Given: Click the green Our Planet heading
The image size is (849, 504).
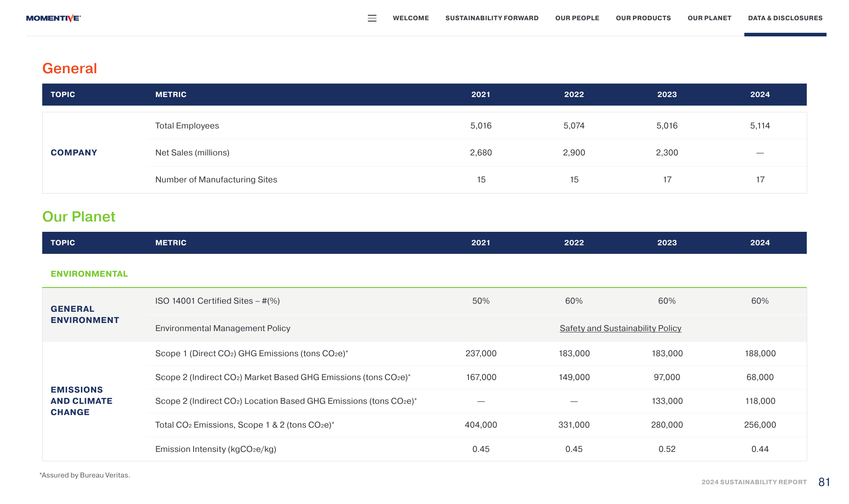Looking at the screenshot, I should tap(79, 217).
